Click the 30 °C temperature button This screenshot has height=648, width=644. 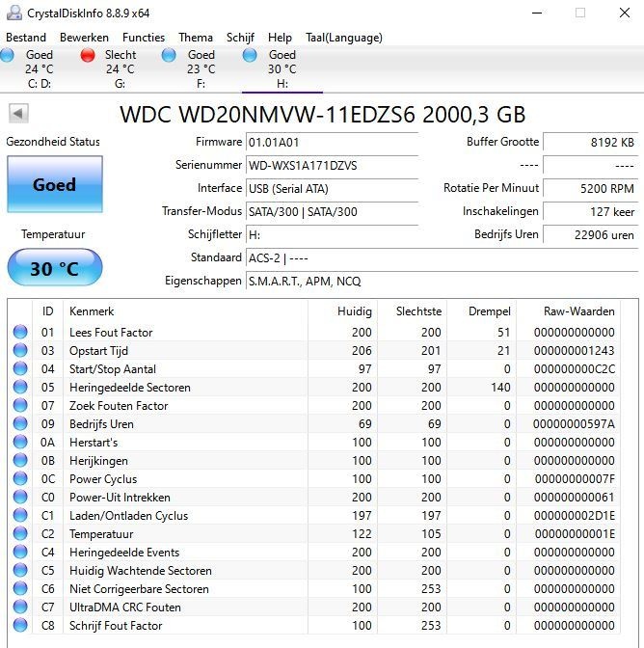(x=55, y=267)
